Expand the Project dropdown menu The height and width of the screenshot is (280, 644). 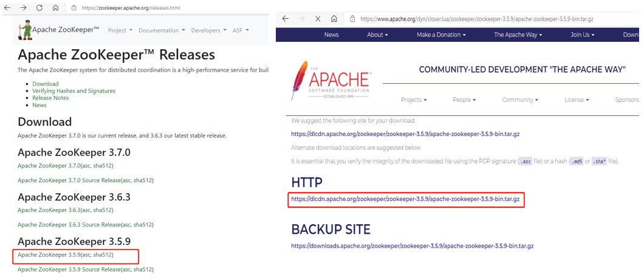tap(120, 30)
